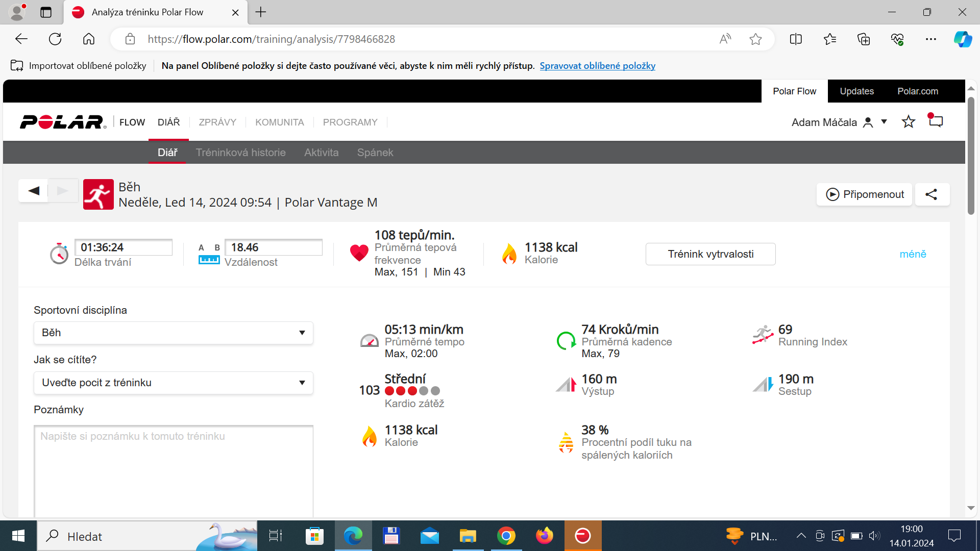Switch to Tréninková historie tab
The height and width of the screenshot is (551, 980).
coord(241,153)
